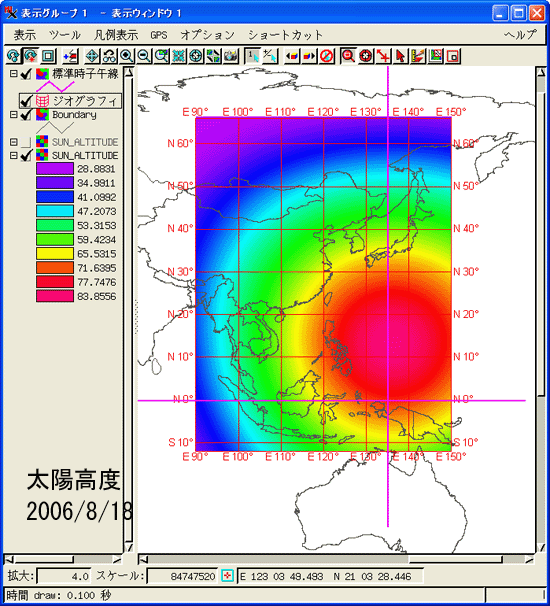Collapse the 標準時子午線 layer tree node
This screenshot has height=606, width=550.
pyautogui.click(x=14, y=73)
